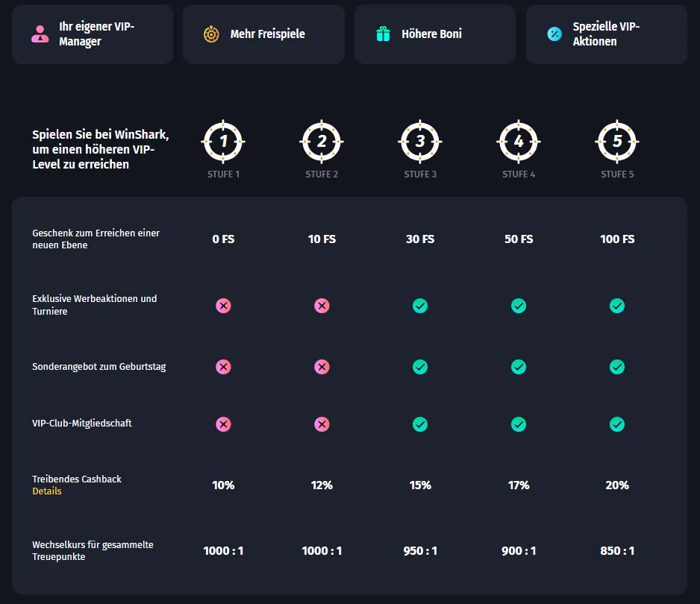The image size is (700, 604).
Task: Click Stufe 1 cross for Exklusive Werbeaktionen
Action: (223, 306)
